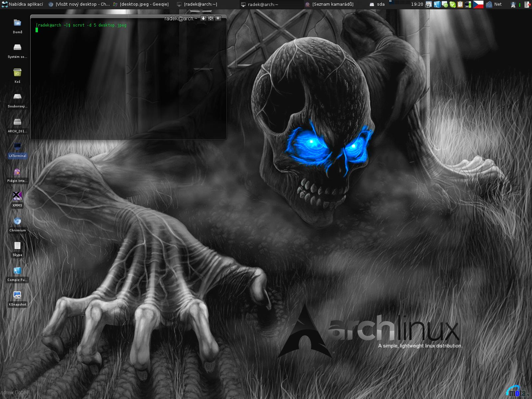The height and width of the screenshot is (399, 532).
Task: Open sda drive panel item
Action: point(377,4)
